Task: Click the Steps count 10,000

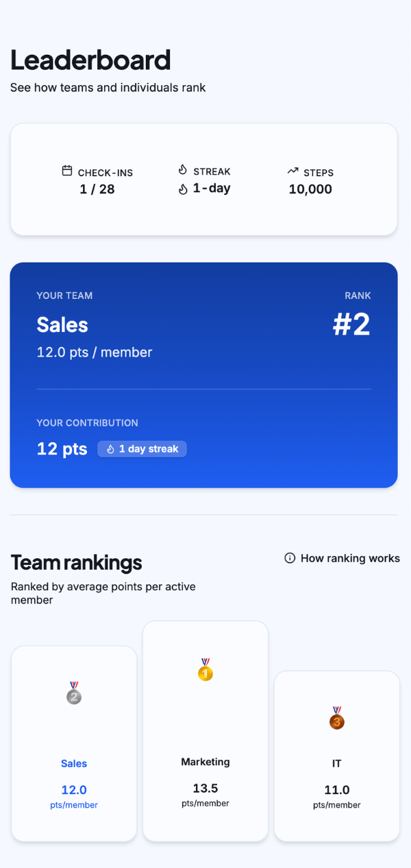Action: coord(310,189)
